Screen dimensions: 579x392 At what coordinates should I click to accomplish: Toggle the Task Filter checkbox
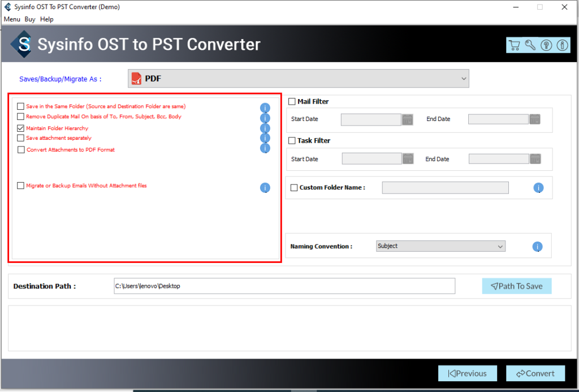292,140
